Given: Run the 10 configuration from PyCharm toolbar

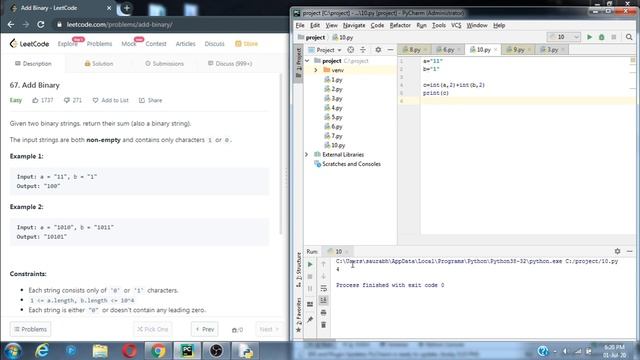Looking at the screenshot, I should (x=589, y=37).
